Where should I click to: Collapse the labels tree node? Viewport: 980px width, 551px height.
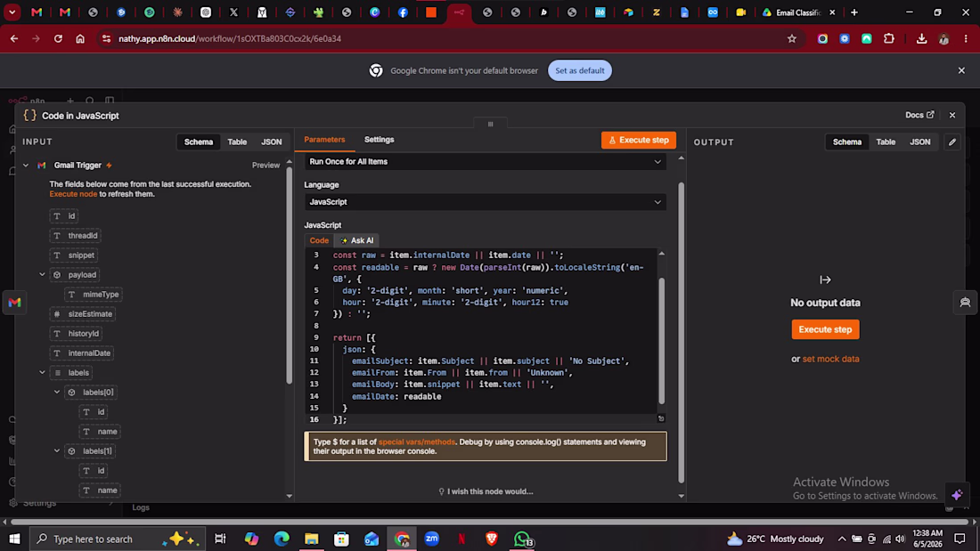[42, 372]
